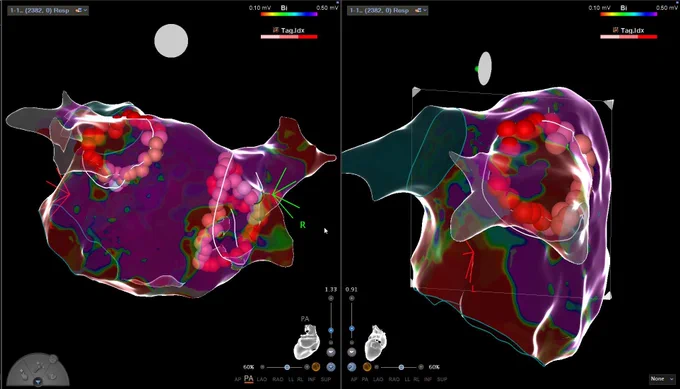Click left pane blue round chevron button
The width and height of the screenshot is (680, 389).
click(331, 367)
